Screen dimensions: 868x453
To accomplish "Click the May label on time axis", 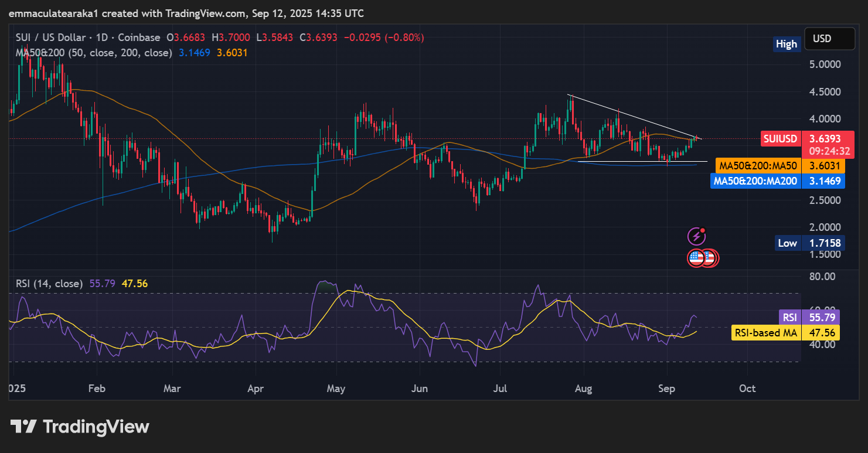I will [336, 389].
